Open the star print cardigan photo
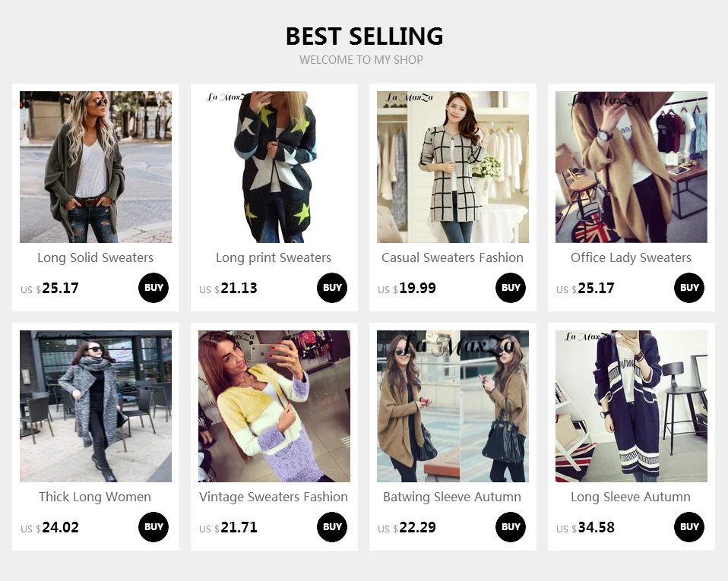 [274, 166]
